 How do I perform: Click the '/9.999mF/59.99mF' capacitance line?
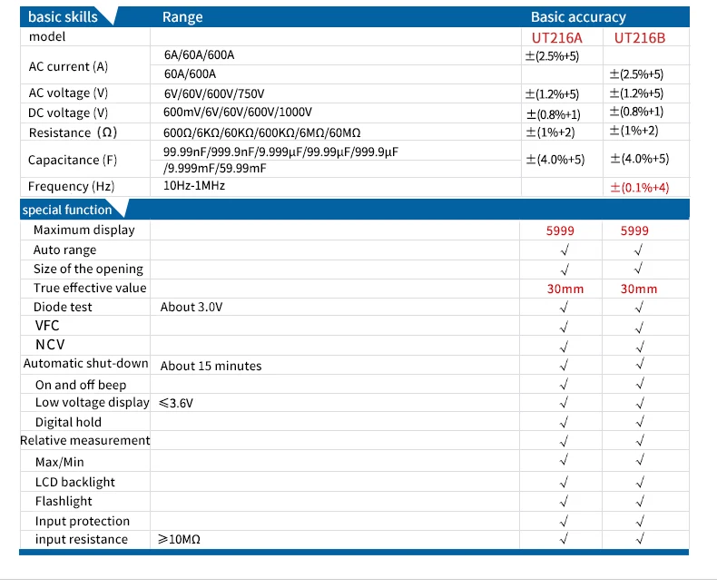[x=214, y=168]
